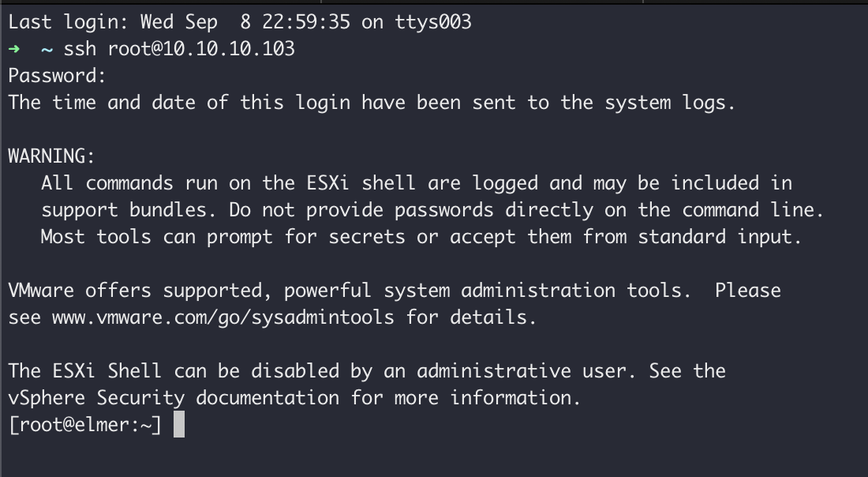Open the www.vmware.com/go/sysadmintools URL
The image size is (868, 477).
(223, 317)
